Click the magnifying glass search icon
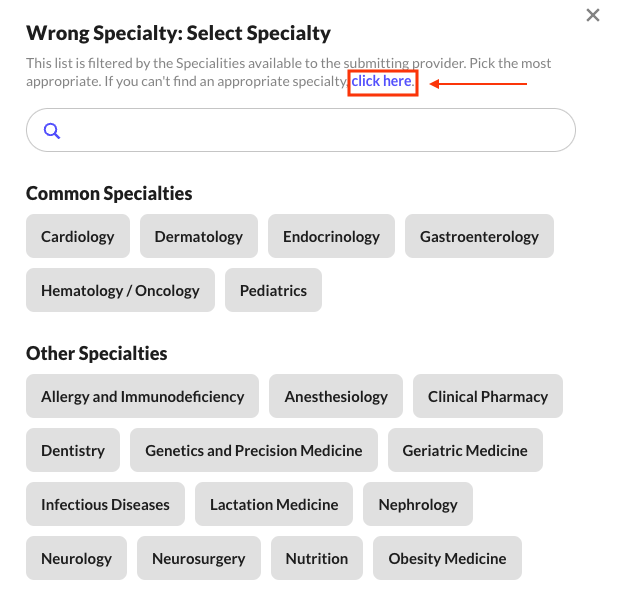Screen dimensions: 621x589 (52, 131)
